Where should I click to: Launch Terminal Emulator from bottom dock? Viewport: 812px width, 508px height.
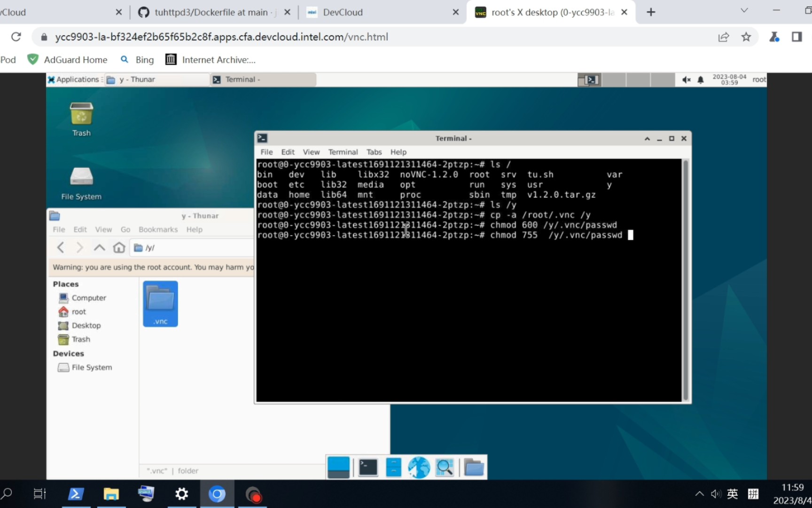368,467
